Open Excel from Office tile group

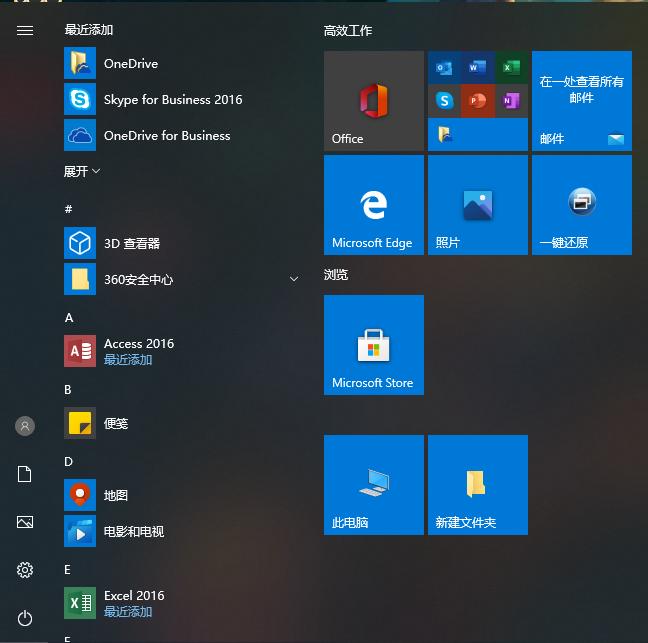click(x=512, y=67)
